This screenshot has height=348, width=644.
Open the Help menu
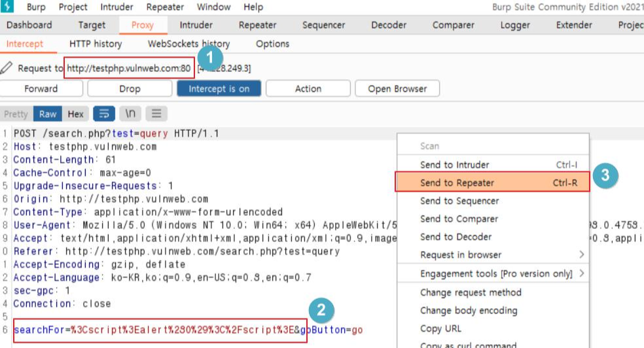tap(253, 7)
